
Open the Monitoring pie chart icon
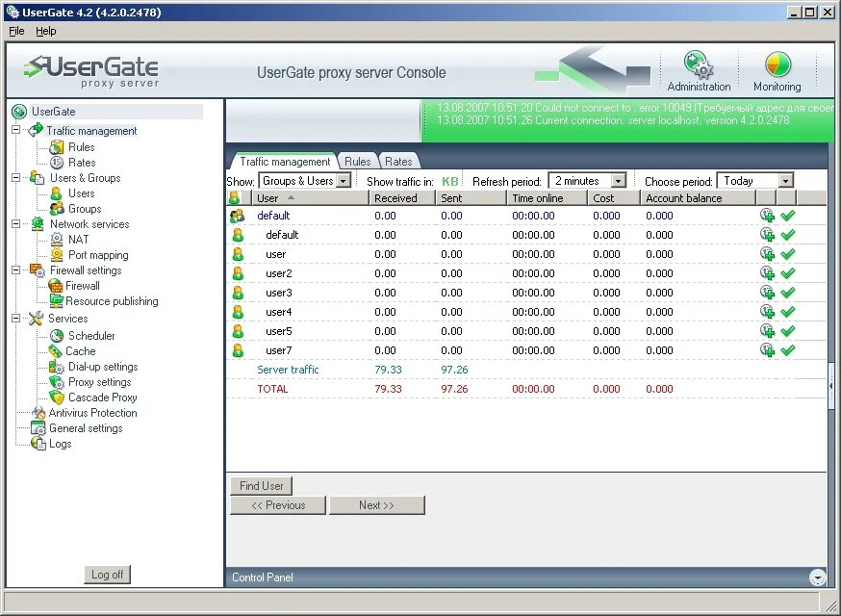(777, 64)
